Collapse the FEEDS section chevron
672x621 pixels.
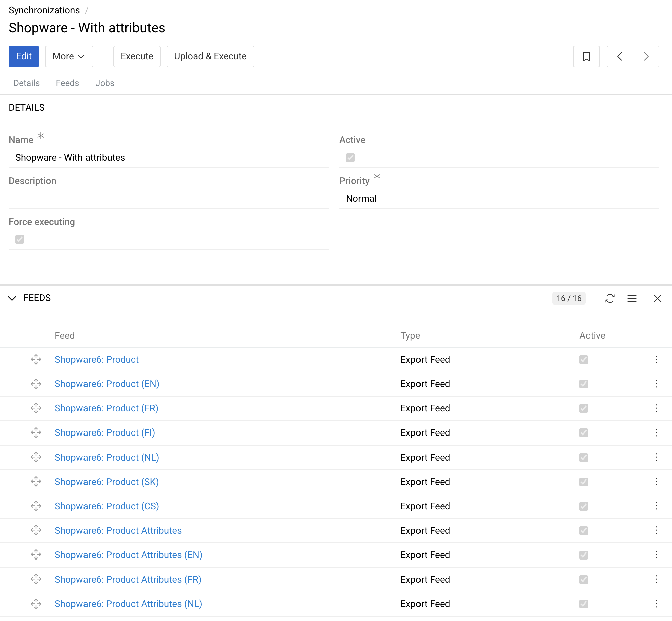(x=12, y=298)
